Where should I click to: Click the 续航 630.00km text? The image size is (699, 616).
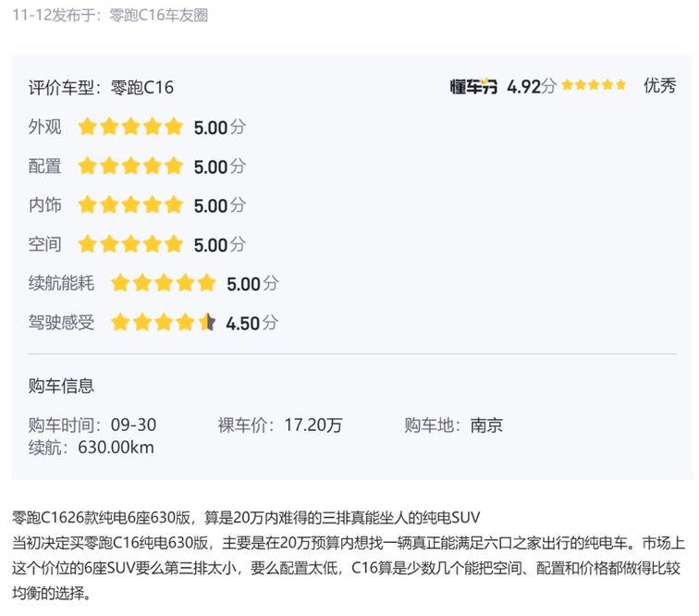point(92,448)
